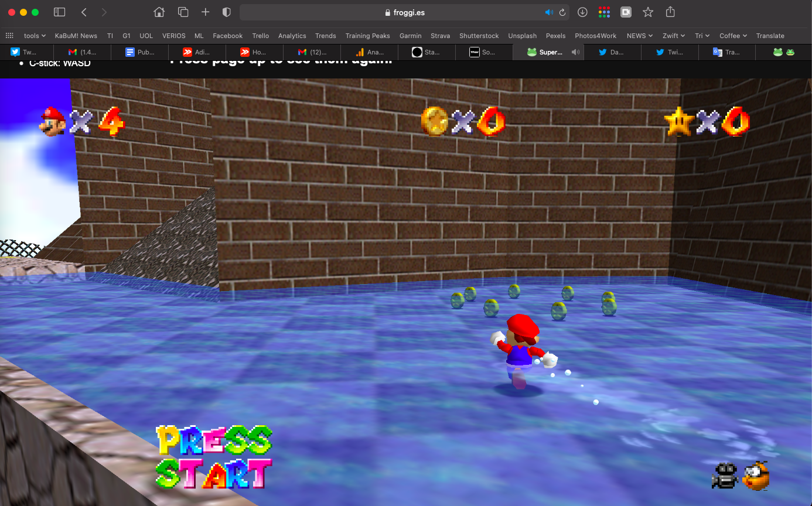Viewport: 812px width, 506px height.
Task: Open the Trends bookmark
Action: pyautogui.click(x=326, y=36)
